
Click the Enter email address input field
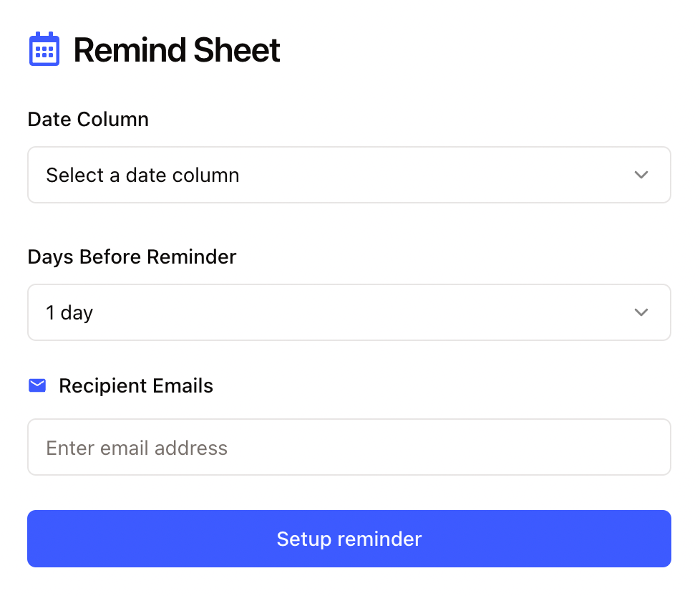point(349,447)
